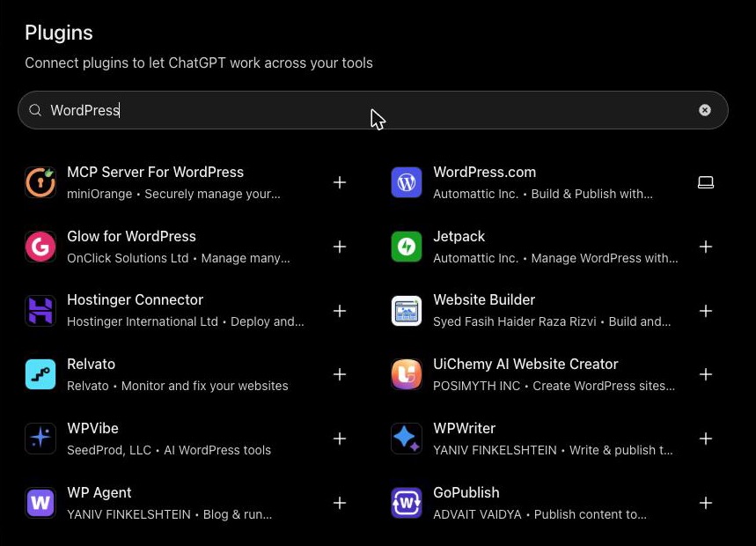Screen dimensions: 756x546
Task: Open the WP Agent plugin title
Action: point(99,492)
